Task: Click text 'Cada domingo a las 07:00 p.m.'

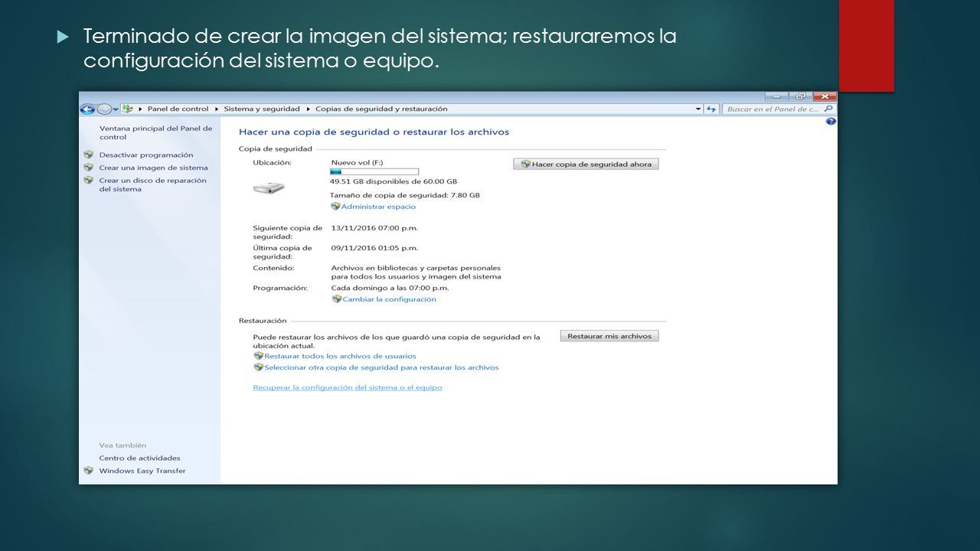Action: click(390, 288)
